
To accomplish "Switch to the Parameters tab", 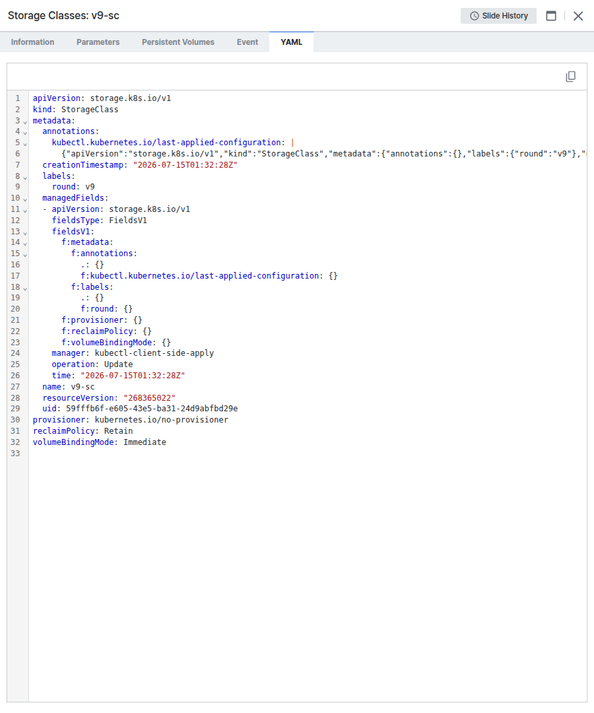I will 98,42.
